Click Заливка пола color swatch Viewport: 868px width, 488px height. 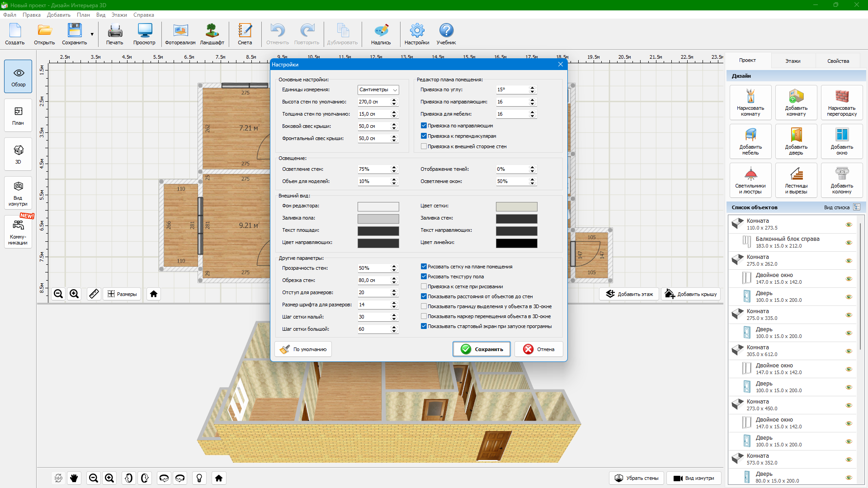pyautogui.click(x=378, y=219)
